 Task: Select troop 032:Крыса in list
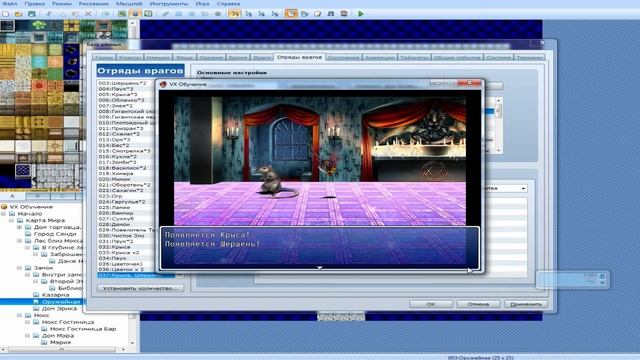coord(115,247)
